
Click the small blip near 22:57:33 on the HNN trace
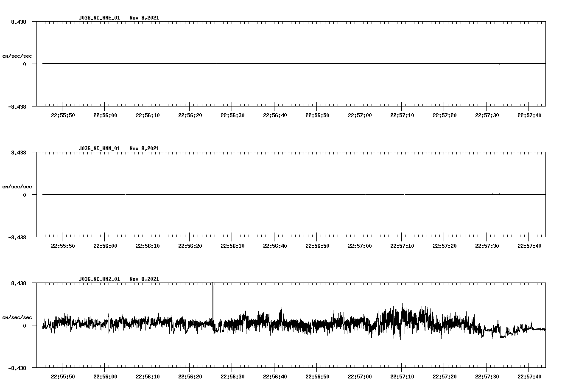(500, 194)
